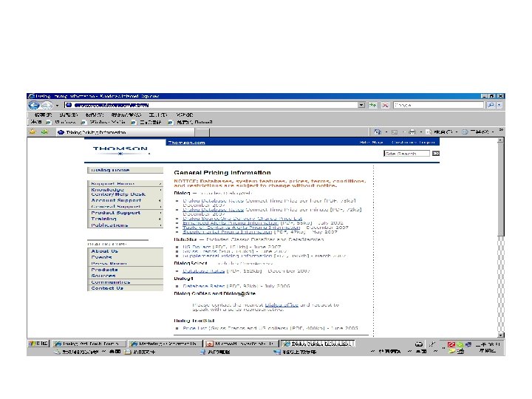Open the fourth menu bar item
Image resolution: width=532 pixels, height=399 pixels.
pos(126,115)
